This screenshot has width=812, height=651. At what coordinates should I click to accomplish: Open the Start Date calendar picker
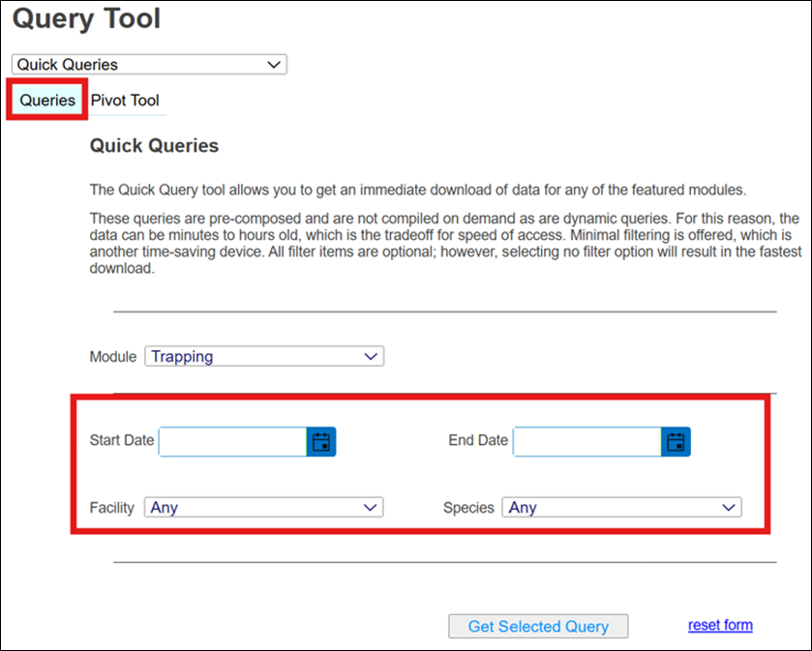pos(321,442)
